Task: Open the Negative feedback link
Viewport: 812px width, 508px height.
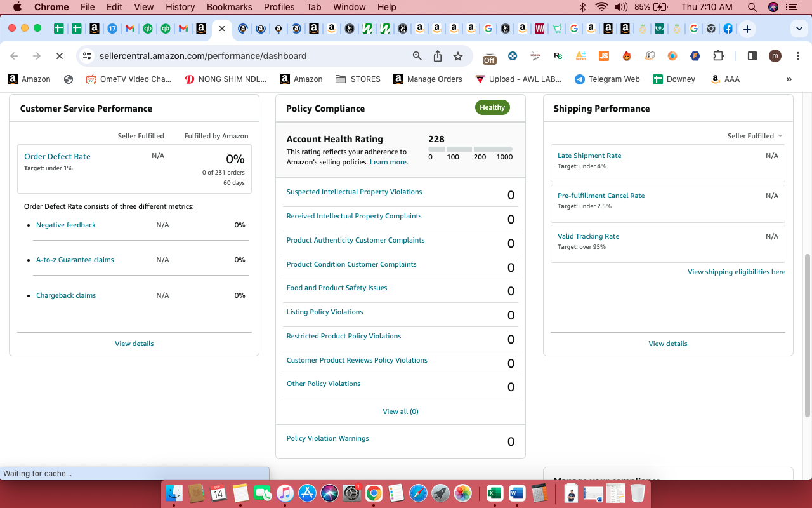Action: 66,225
